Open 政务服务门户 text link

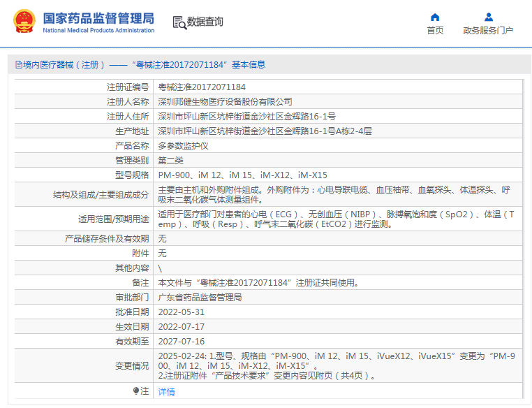tap(488, 31)
